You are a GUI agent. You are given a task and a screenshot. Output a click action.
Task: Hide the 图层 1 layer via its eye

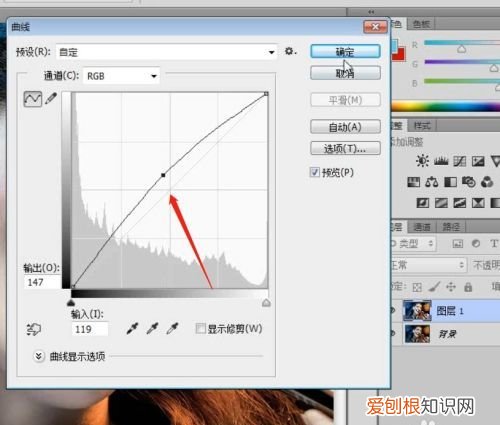coord(394,311)
